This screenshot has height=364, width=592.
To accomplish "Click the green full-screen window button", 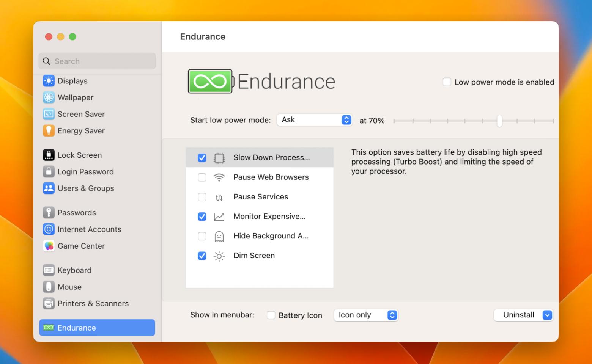I will click(72, 36).
